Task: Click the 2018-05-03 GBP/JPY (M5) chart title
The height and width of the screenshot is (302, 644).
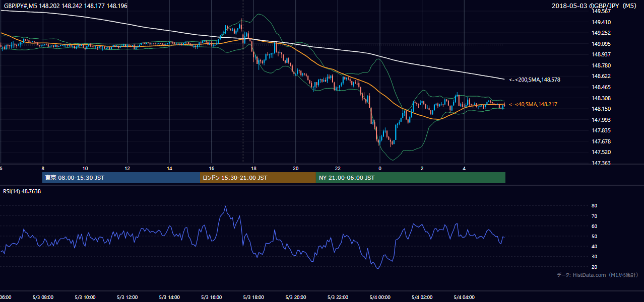Action: pos(595,6)
